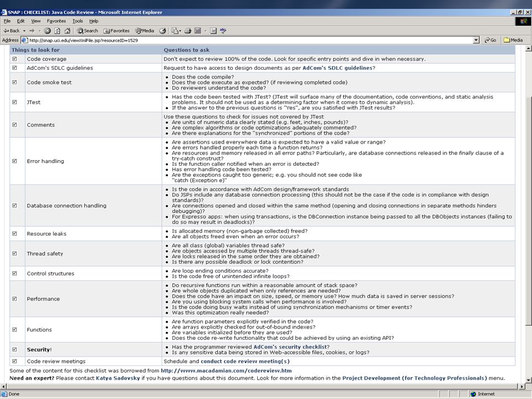Toggle the Code review meetings checkbox
This screenshot has height=399, width=532.
click(14, 361)
